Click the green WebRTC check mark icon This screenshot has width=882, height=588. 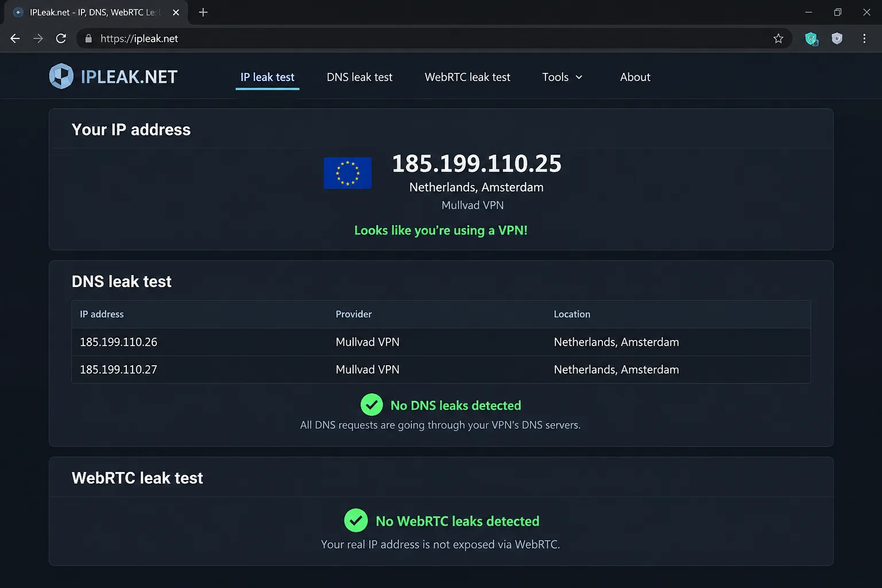[x=356, y=521]
